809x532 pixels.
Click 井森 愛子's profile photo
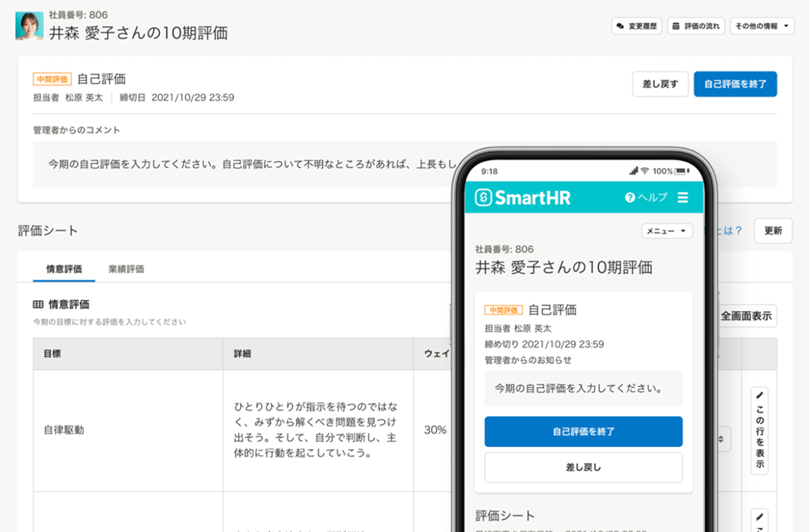(x=28, y=26)
